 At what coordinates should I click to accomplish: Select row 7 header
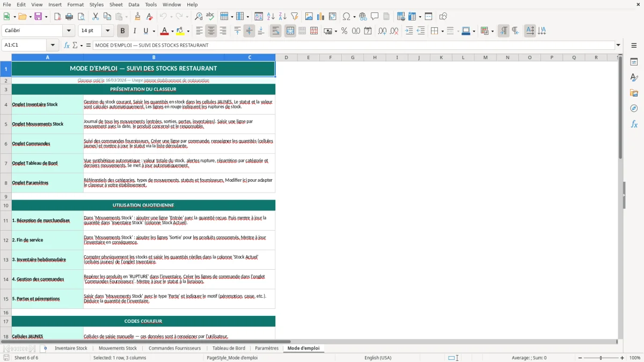6,163
